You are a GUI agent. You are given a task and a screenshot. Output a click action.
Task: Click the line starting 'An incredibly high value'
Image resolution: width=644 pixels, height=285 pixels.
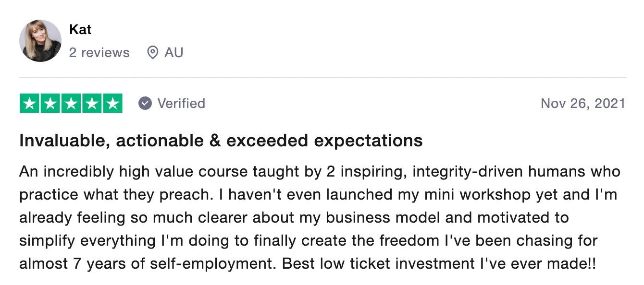click(x=320, y=172)
